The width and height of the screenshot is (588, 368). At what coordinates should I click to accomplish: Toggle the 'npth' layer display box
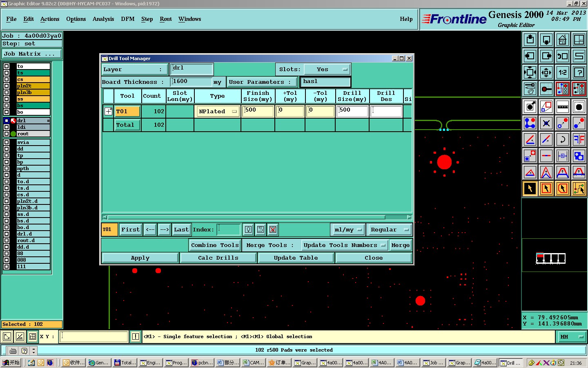click(x=7, y=168)
